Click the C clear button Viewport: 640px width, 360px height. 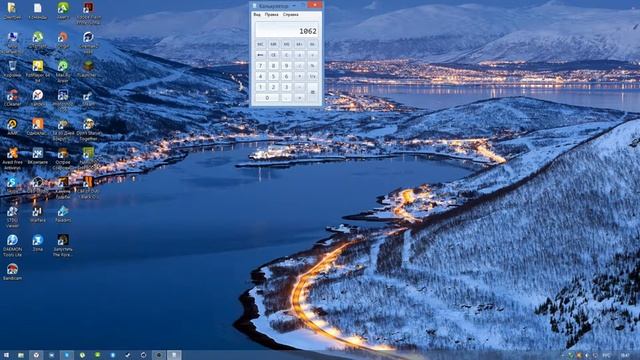(x=287, y=55)
